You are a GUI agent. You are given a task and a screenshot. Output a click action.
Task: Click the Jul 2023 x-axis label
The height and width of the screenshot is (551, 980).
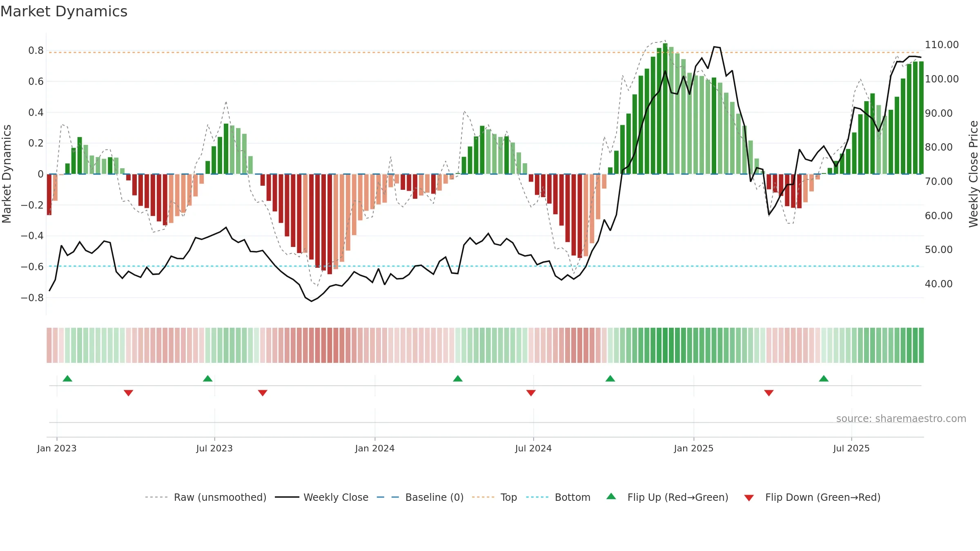click(214, 448)
